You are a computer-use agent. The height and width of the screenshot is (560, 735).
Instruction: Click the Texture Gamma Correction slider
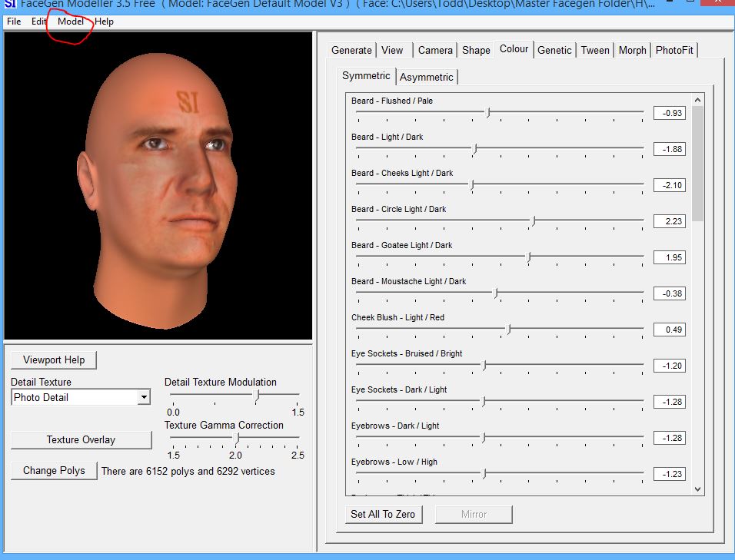(238, 438)
